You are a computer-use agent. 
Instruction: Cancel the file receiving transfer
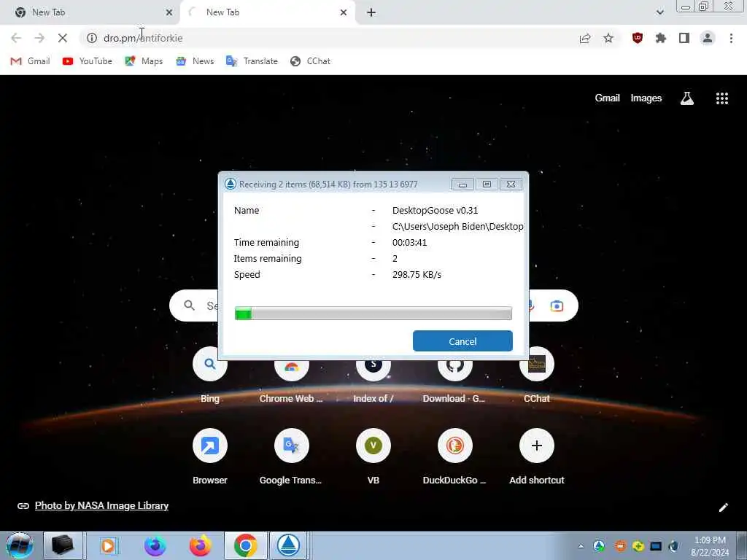[x=462, y=341]
